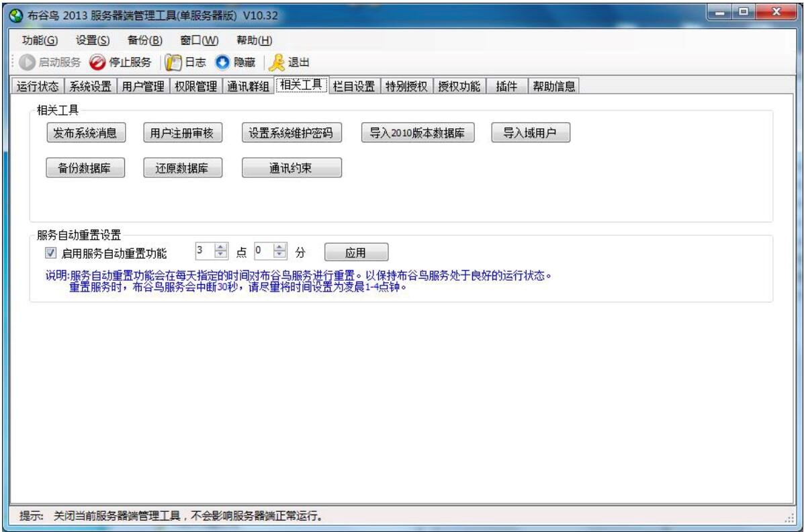Select the 相关工具 tab
The width and height of the screenshot is (804, 532).
[301, 85]
